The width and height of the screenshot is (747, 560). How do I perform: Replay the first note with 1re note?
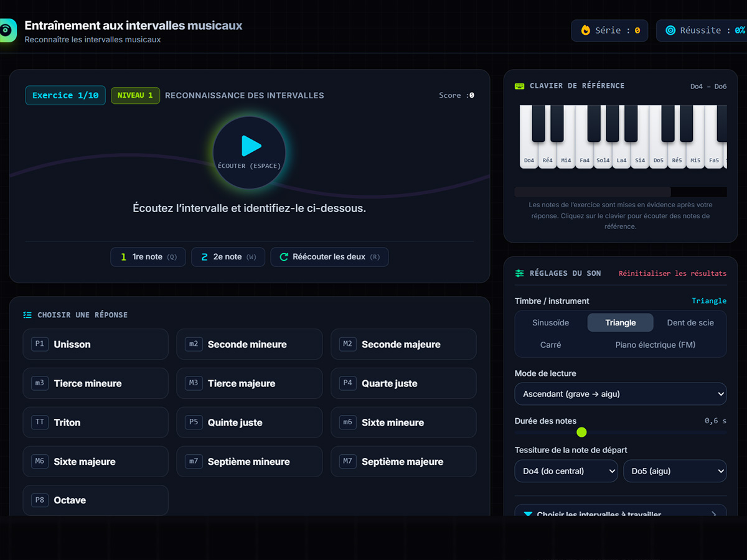148,257
